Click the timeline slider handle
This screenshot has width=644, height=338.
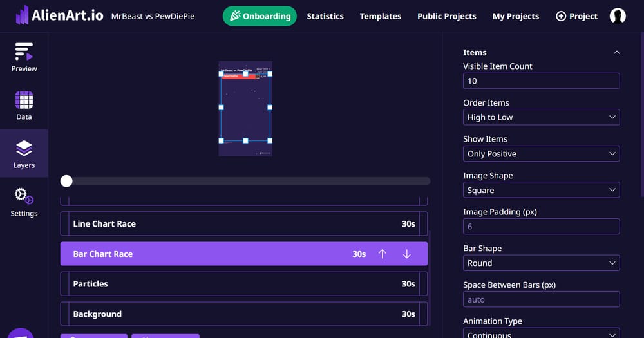coord(66,182)
